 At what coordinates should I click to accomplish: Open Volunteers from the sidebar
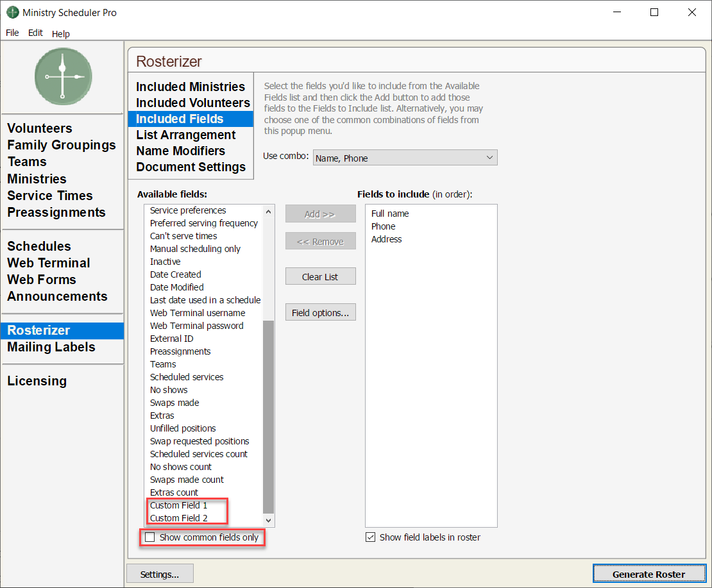coord(40,128)
